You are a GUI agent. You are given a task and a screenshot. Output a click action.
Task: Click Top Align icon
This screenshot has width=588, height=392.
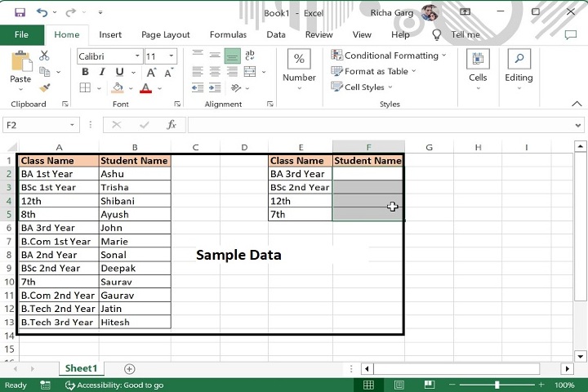198,56
